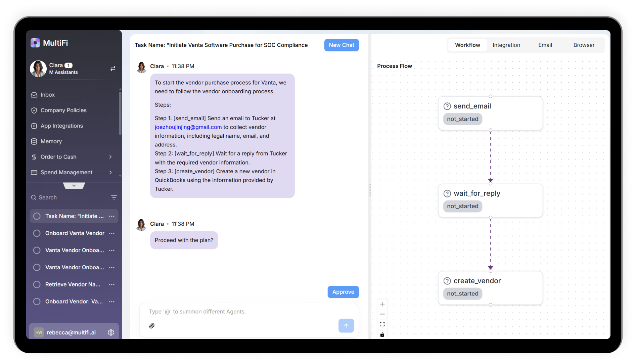Switch to the Workflow tab
The height and width of the screenshot is (364, 636).
click(x=467, y=45)
